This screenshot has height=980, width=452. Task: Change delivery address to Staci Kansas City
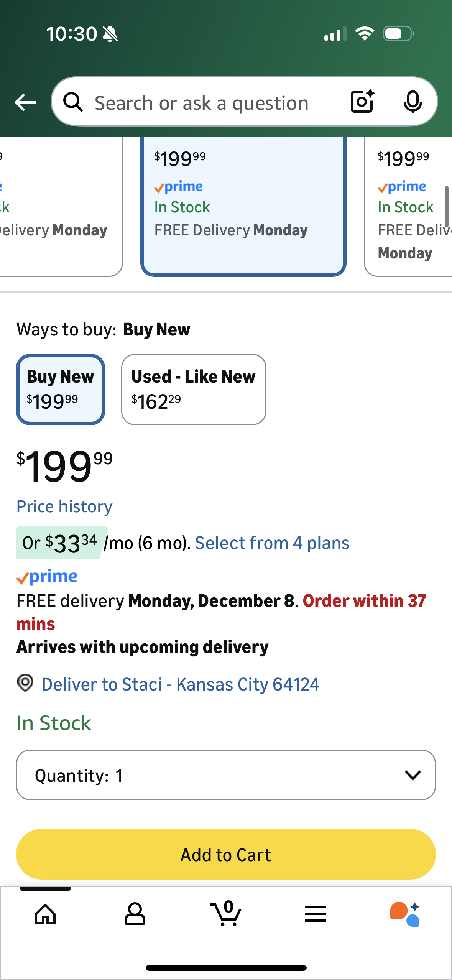coord(180,684)
